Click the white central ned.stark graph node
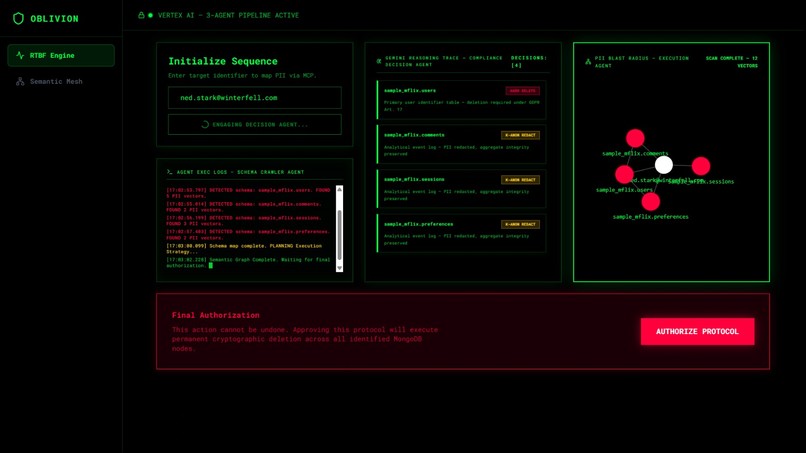This screenshot has width=806, height=453. pyautogui.click(x=664, y=165)
